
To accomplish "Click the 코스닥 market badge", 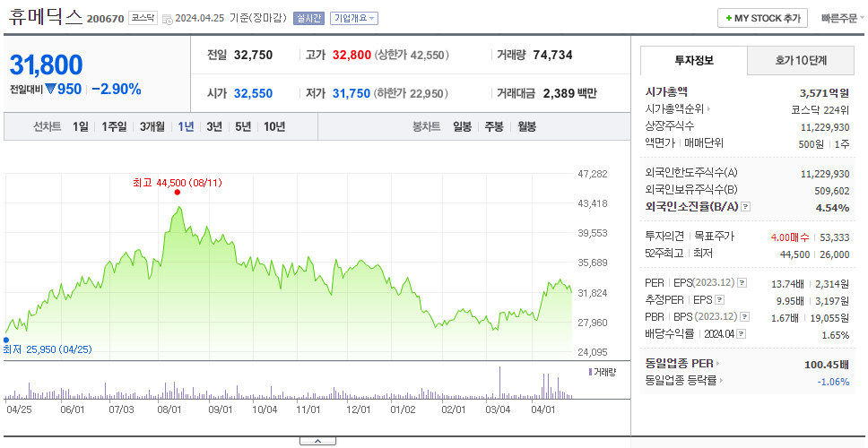I will [143, 18].
